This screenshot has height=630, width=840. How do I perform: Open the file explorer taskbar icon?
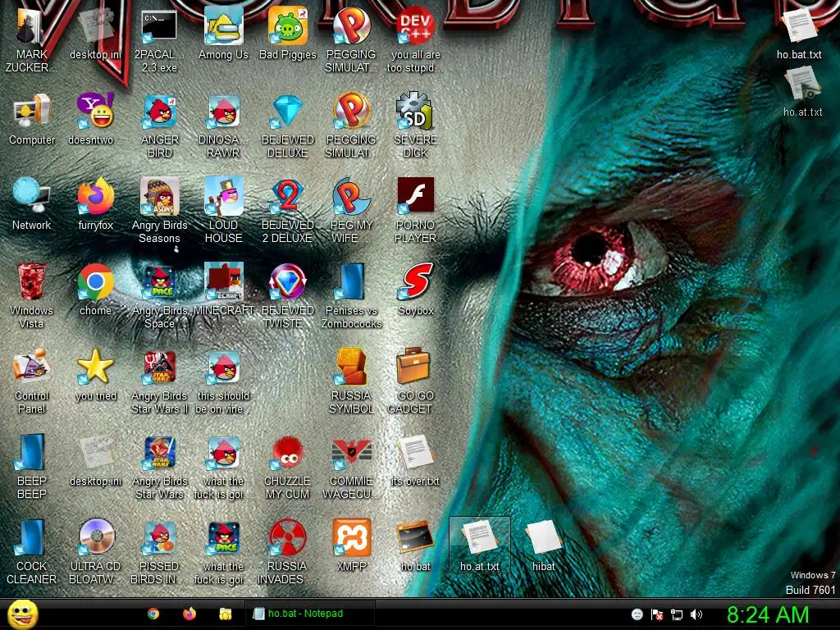226,614
